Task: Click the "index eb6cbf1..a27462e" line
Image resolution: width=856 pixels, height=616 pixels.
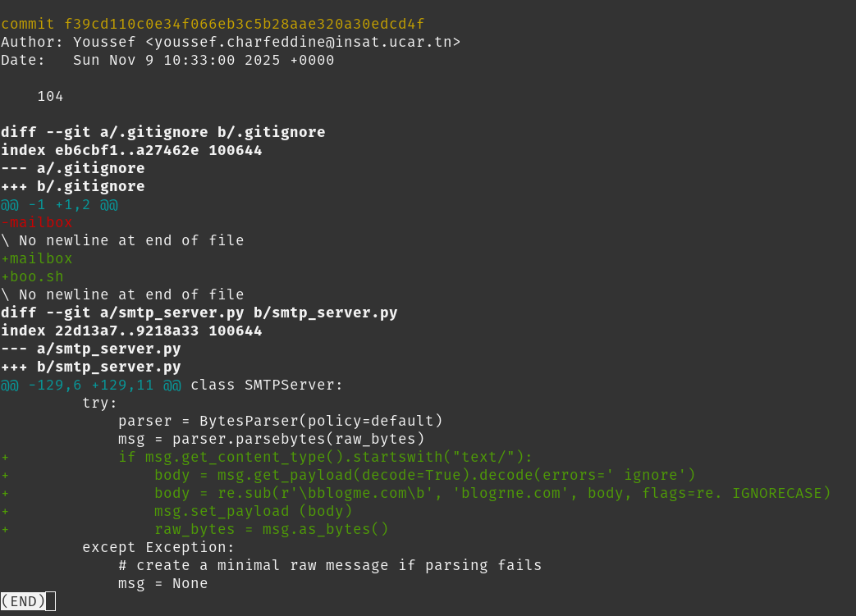Action: 131,150
